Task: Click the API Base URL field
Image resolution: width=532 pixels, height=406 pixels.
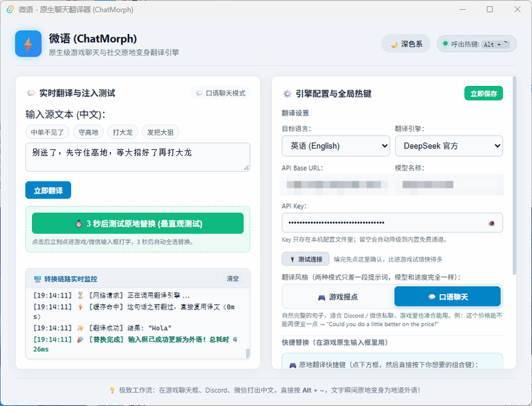Action: [x=335, y=184]
